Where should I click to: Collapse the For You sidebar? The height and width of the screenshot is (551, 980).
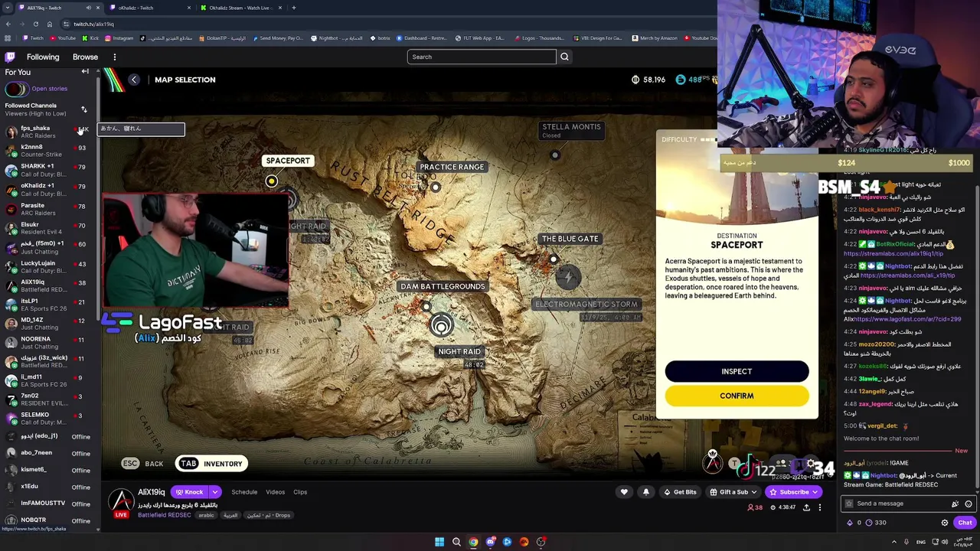coord(85,72)
